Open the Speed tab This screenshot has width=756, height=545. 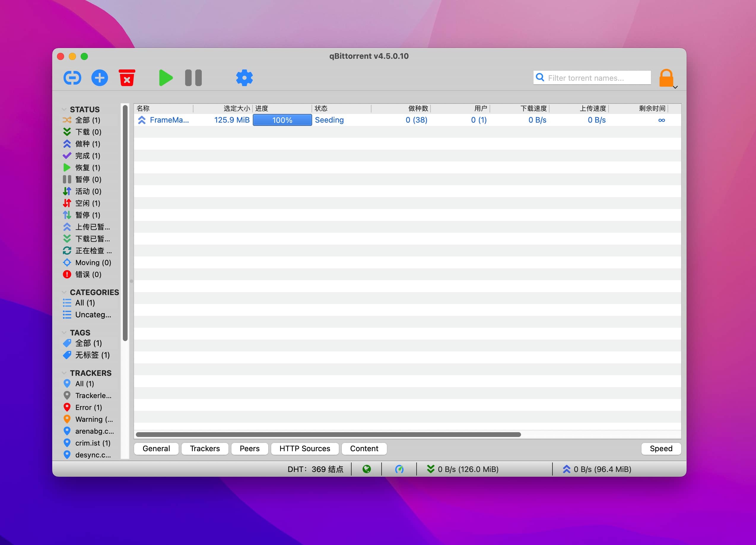[x=661, y=449]
